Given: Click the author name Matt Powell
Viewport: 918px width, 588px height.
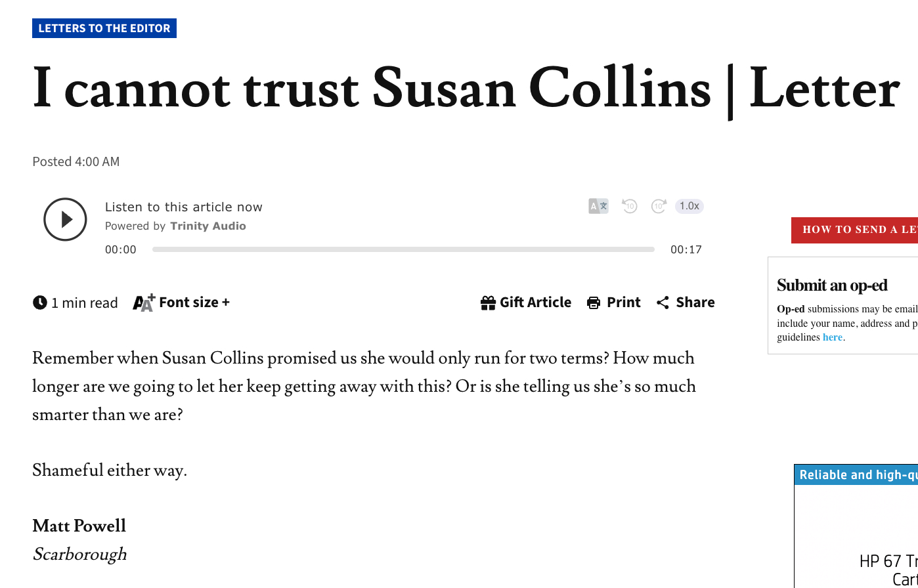Looking at the screenshot, I should 79,526.
